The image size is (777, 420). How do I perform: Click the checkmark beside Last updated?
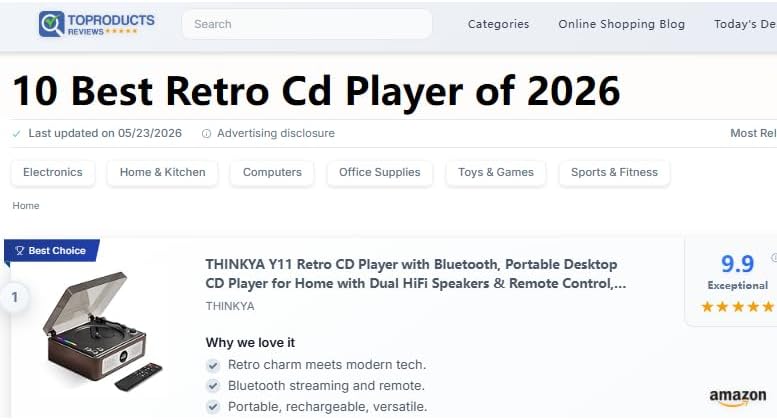point(16,134)
